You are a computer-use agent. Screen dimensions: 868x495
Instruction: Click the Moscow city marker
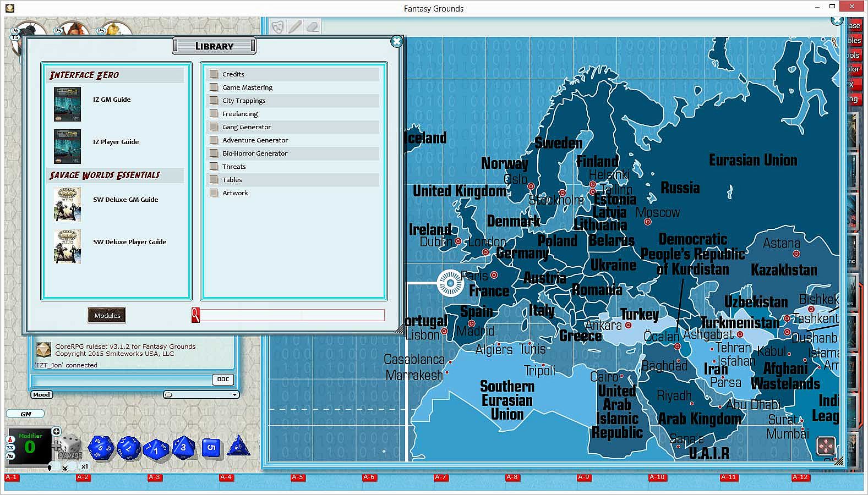[647, 222]
